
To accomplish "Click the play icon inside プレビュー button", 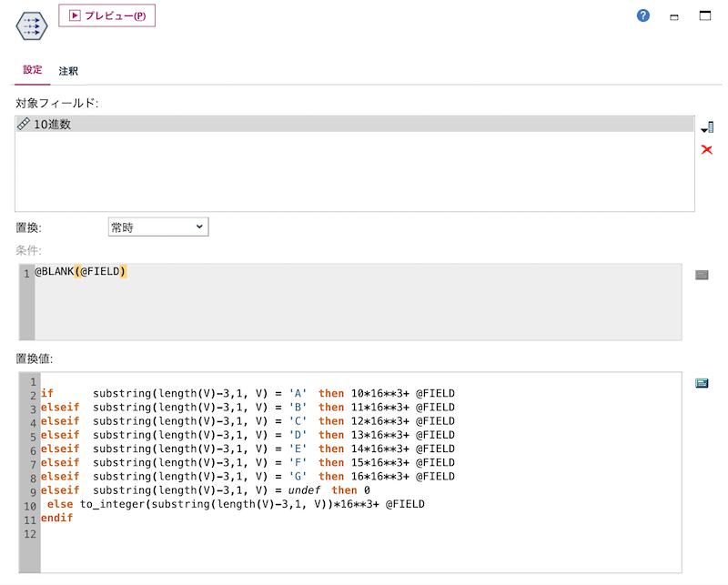I will coord(74,15).
